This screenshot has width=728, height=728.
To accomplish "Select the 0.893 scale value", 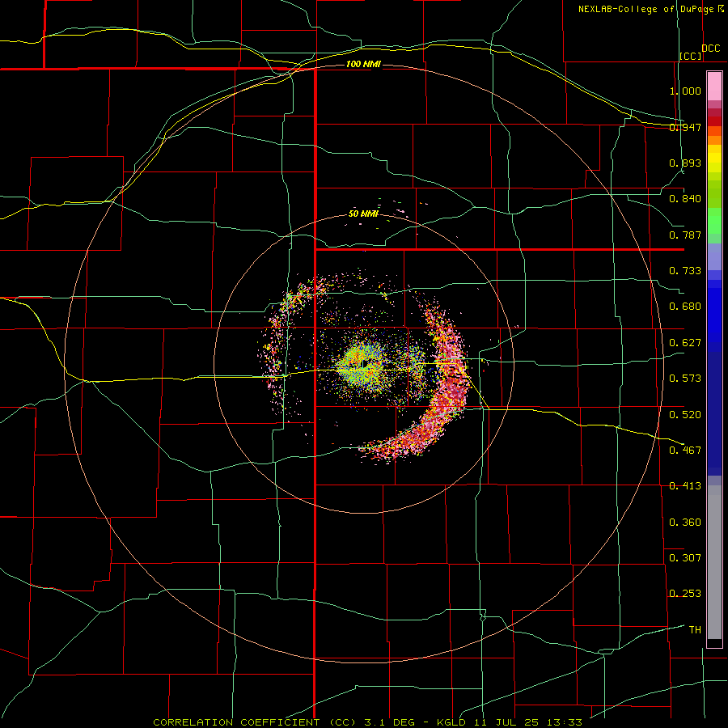I will [685, 163].
